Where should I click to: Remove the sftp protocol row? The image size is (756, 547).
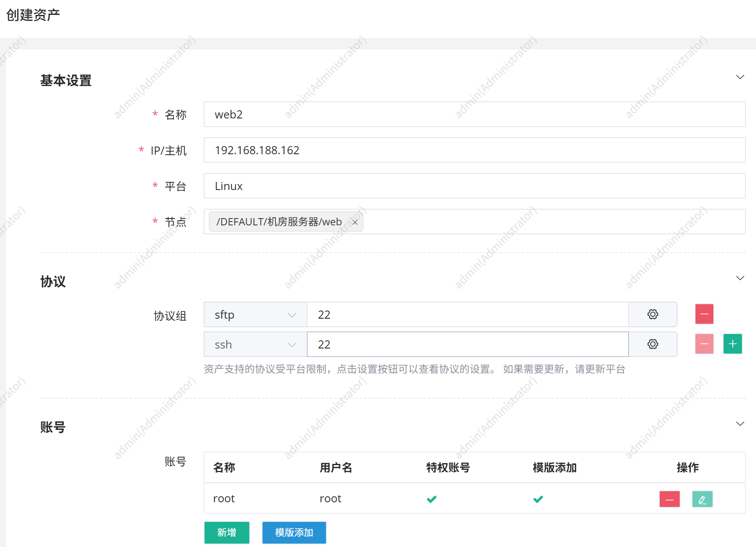click(x=704, y=314)
